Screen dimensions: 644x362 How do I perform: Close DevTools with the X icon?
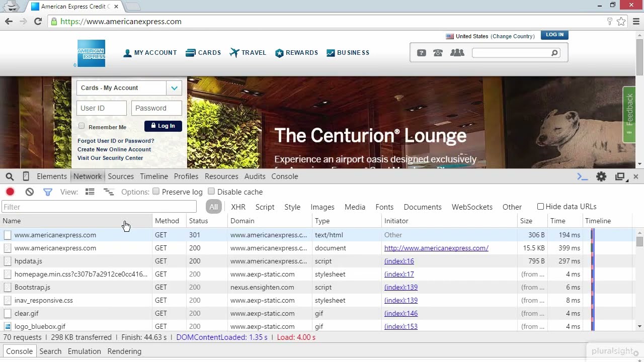[636, 176]
